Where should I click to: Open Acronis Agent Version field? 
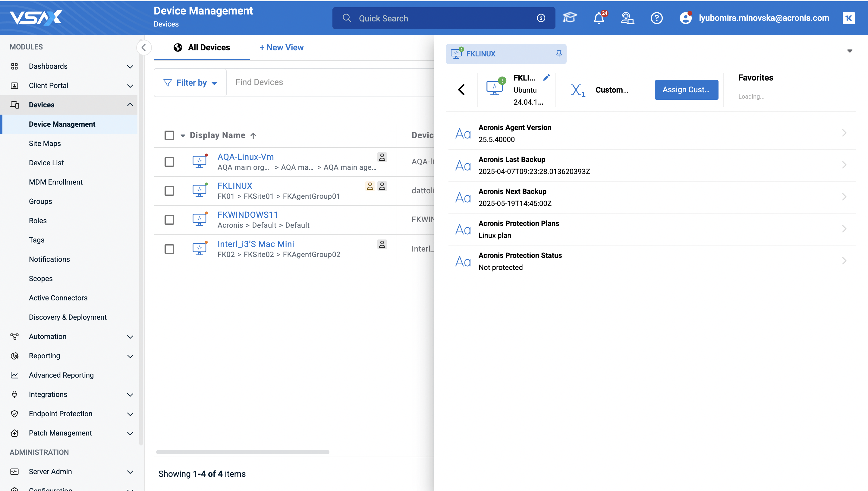point(652,133)
